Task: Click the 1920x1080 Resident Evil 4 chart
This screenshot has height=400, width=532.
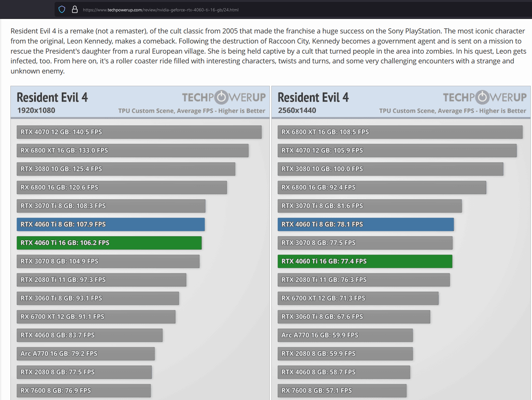Action: pyautogui.click(x=140, y=243)
